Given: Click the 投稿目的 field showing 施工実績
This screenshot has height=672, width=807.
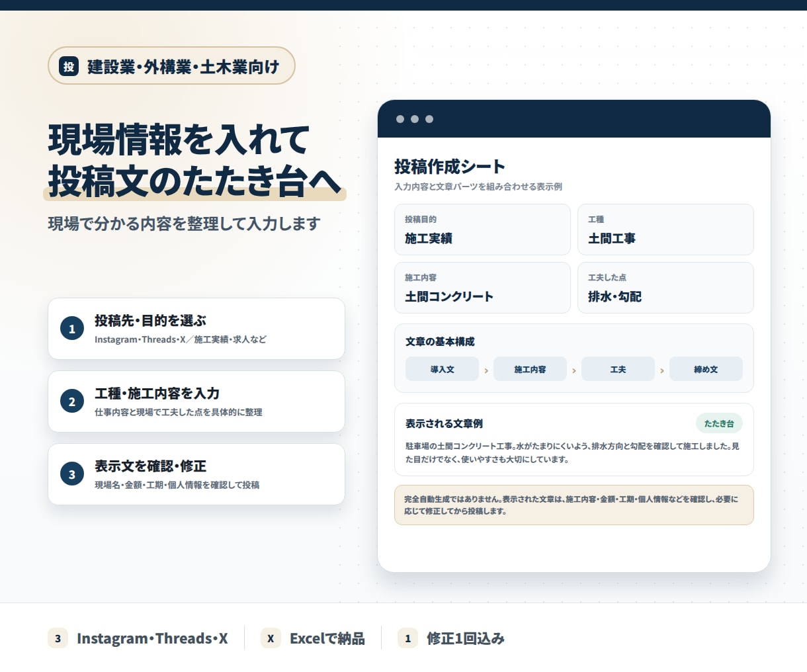Looking at the screenshot, I should click(x=482, y=230).
